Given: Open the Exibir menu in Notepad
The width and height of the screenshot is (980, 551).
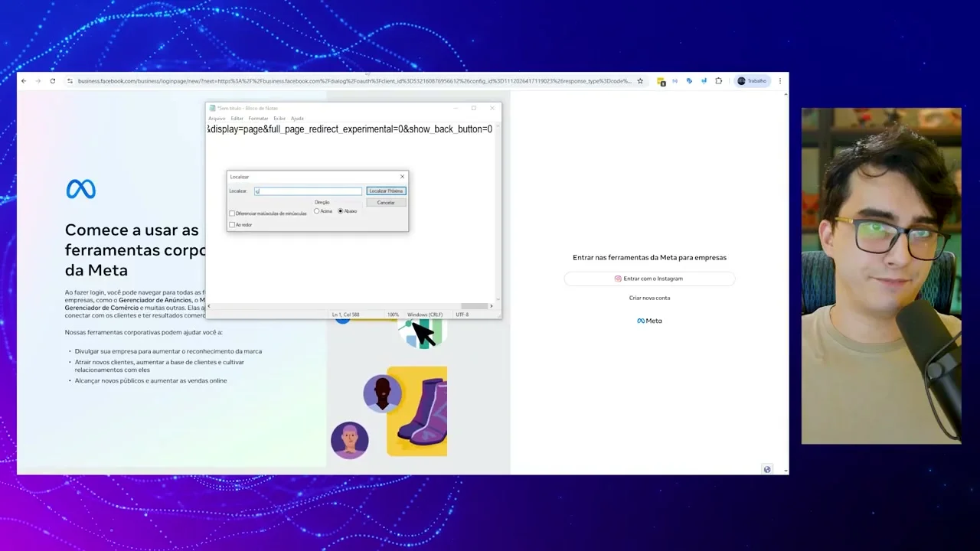Looking at the screenshot, I should click(279, 119).
